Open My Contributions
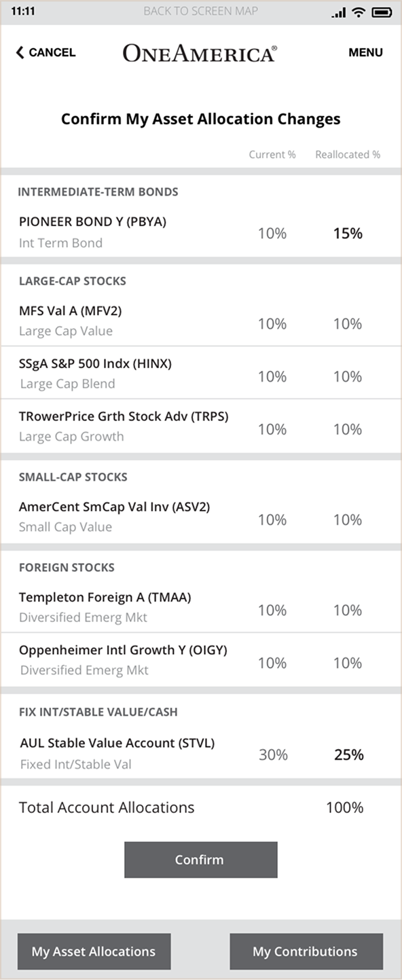This screenshot has width=402, height=980. (306, 951)
